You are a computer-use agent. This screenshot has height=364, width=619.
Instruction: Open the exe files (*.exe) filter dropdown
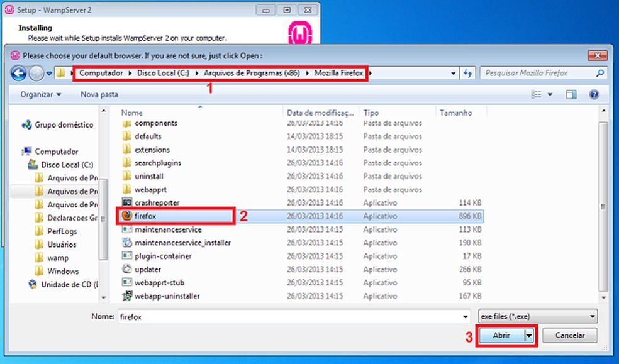538,316
